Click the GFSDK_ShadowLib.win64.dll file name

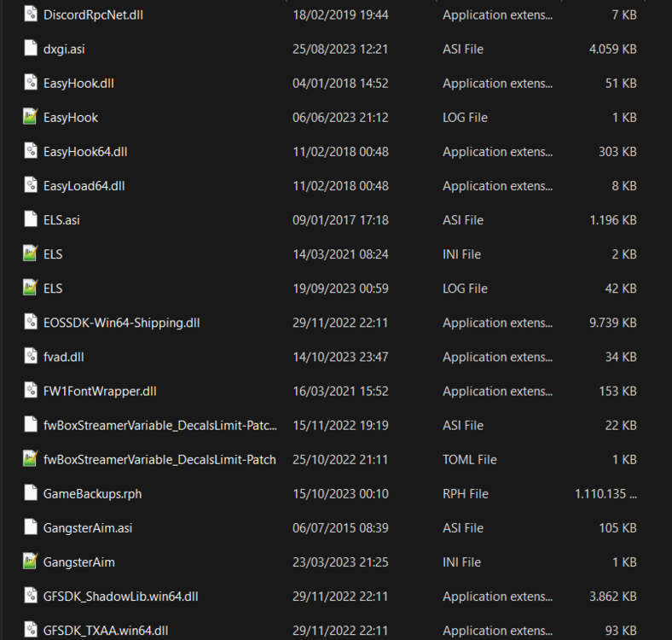tap(121, 596)
